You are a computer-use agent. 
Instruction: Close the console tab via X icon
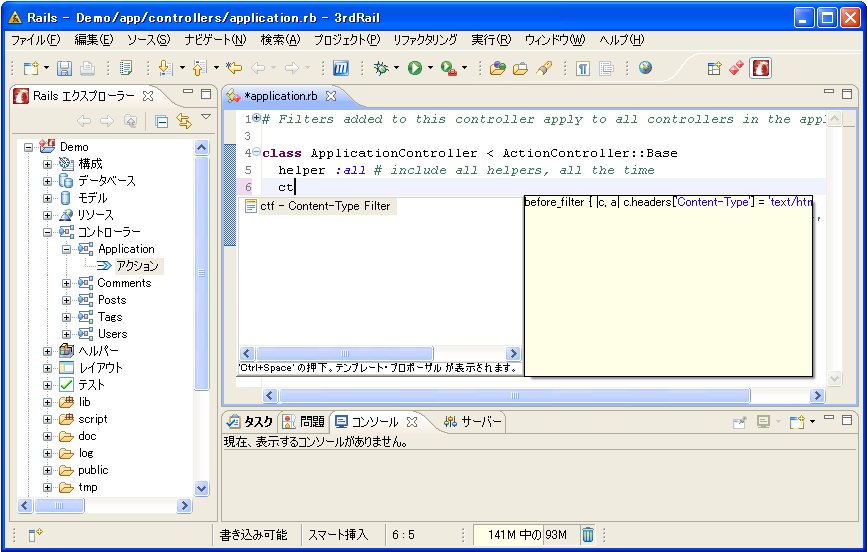tap(411, 422)
